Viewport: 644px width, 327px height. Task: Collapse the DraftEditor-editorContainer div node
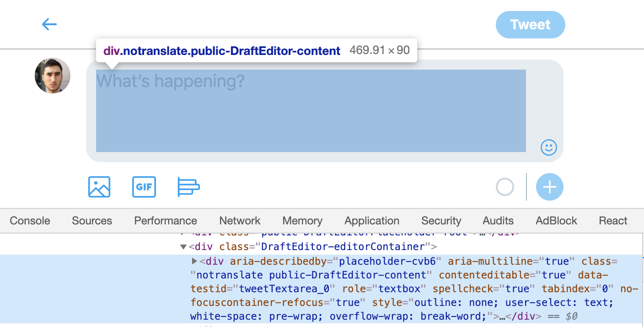click(183, 246)
